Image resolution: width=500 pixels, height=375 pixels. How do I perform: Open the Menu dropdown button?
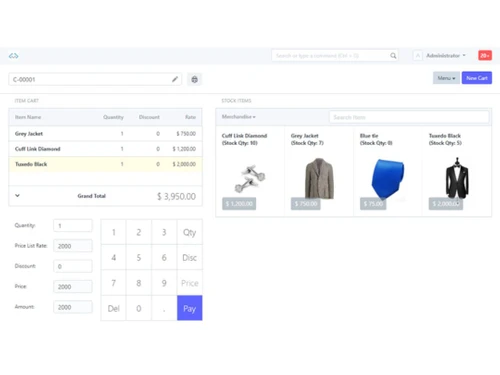[446, 78]
